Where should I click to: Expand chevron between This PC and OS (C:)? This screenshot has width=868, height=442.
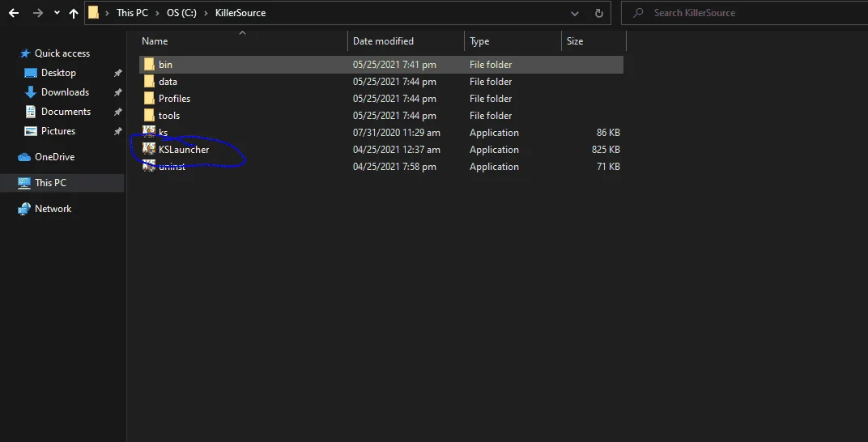click(x=157, y=13)
